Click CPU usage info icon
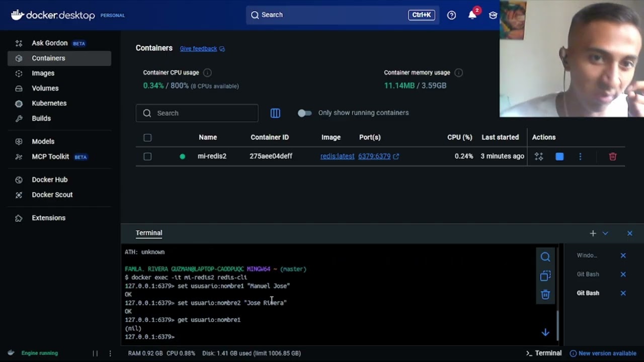Screen dimensions: 644x362 coord(207,73)
